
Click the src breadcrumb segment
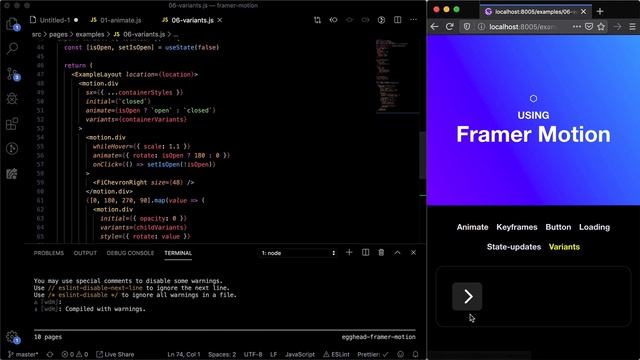click(36, 34)
